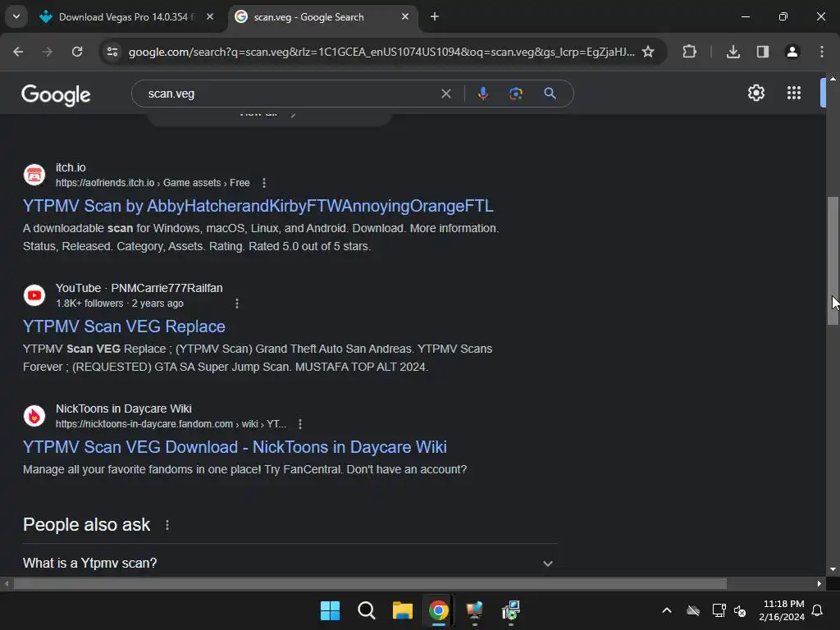The image size is (840, 630).
Task: Open the clock showing 11:18 PM
Action: pyautogui.click(x=782, y=610)
